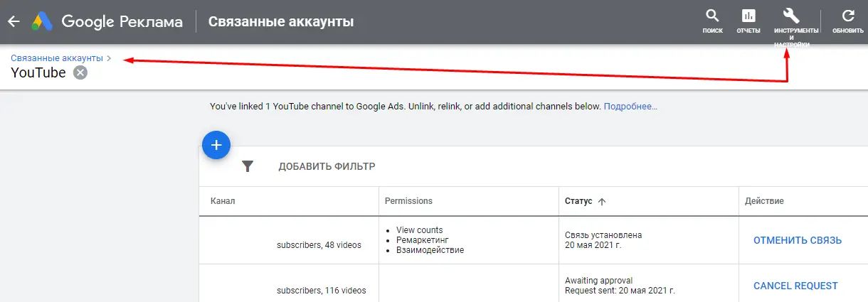This screenshot has height=302, width=868.
Task: Click the 'Ремаркетинг' permission
Action: pos(423,240)
